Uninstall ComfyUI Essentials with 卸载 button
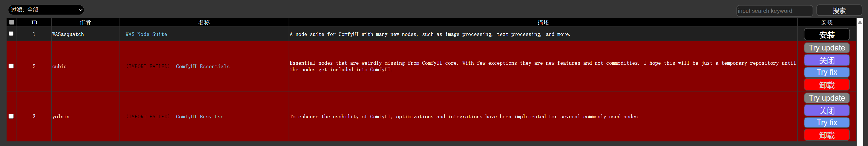This screenshot has height=146, width=868. tap(826, 85)
